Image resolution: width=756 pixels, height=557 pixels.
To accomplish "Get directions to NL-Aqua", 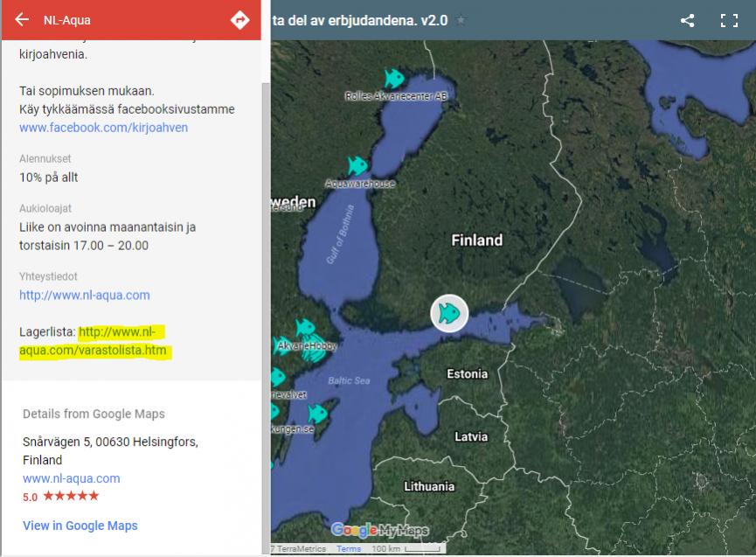I will [x=239, y=20].
